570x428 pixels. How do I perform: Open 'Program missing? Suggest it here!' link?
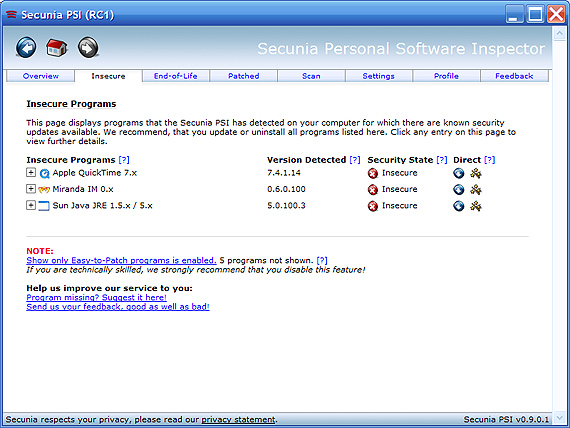click(x=96, y=297)
